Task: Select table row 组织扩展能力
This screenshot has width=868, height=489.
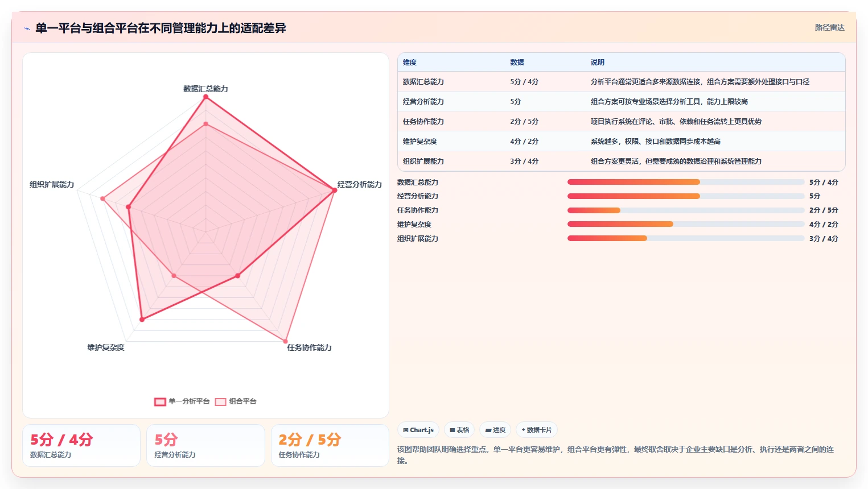Action: click(x=621, y=161)
